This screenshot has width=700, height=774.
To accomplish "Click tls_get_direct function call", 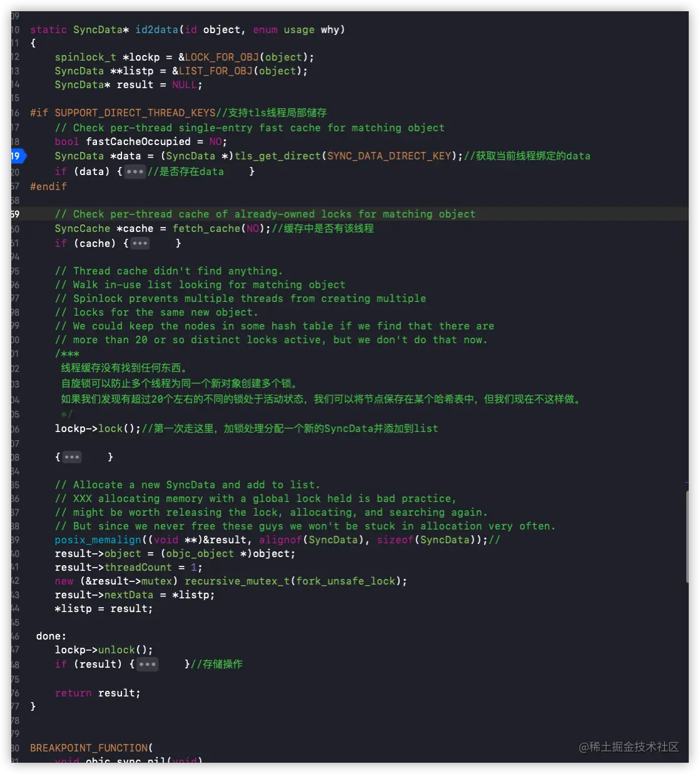I will pos(277,156).
